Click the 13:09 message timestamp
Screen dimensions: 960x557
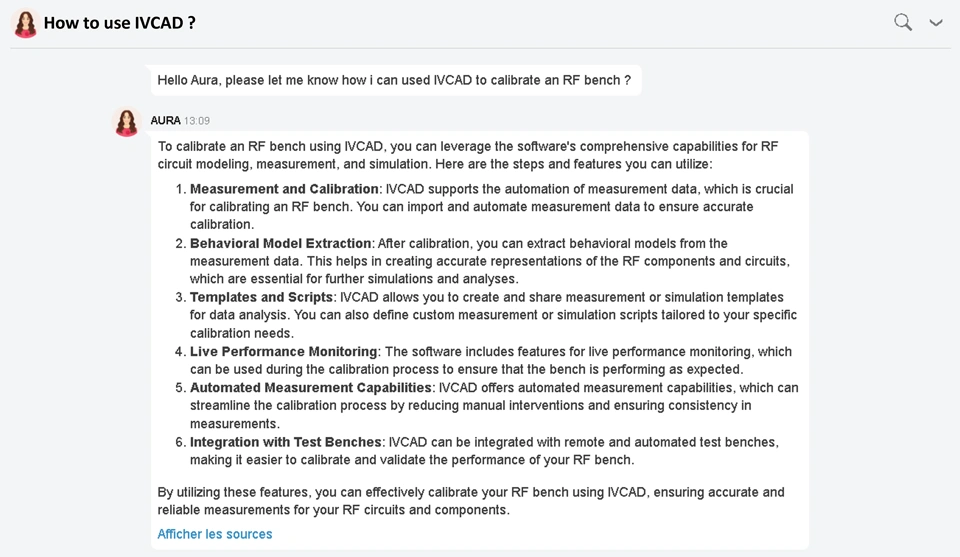[197, 121]
